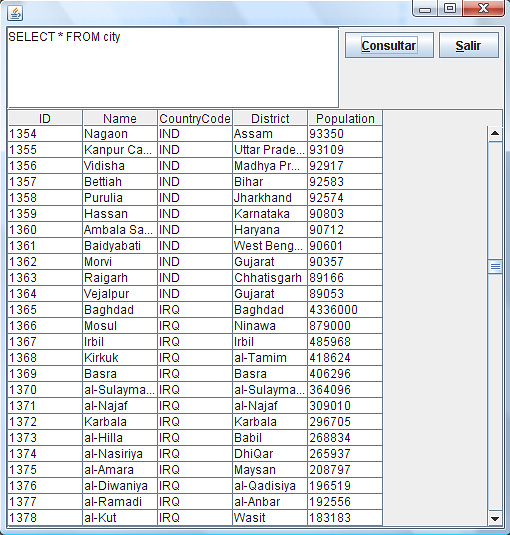
Task: Select the cell 'Morvi'
Action: [x=120, y=262]
